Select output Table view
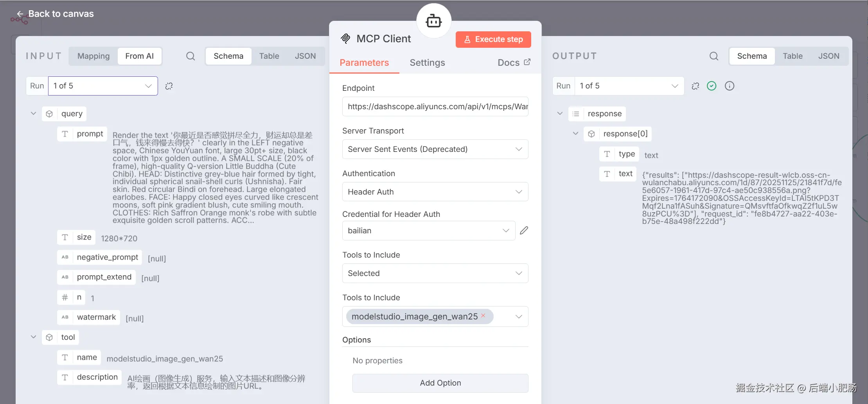This screenshot has height=404, width=868. (793, 56)
